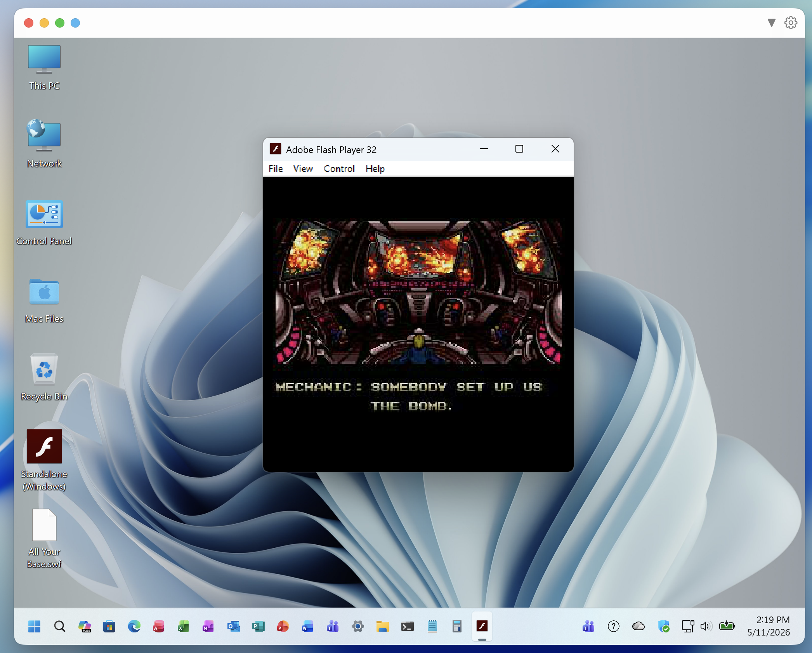Click the network display tray icon
812x653 pixels.
point(688,626)
